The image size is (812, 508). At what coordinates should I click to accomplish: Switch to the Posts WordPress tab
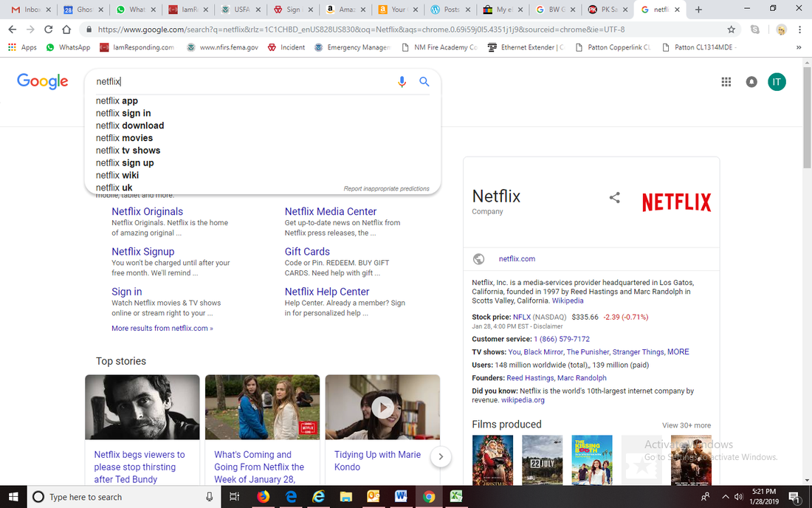pyautogui.click(x=450, y=10)
